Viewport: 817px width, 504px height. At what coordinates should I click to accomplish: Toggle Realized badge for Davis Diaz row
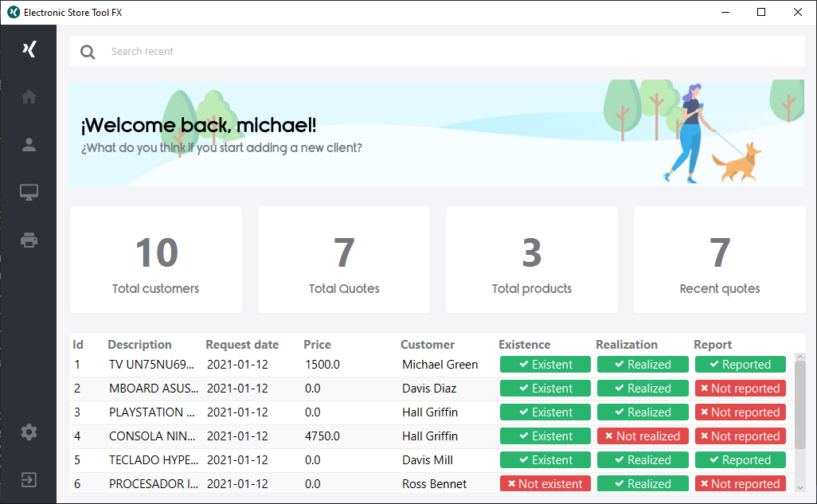[643, 389]
